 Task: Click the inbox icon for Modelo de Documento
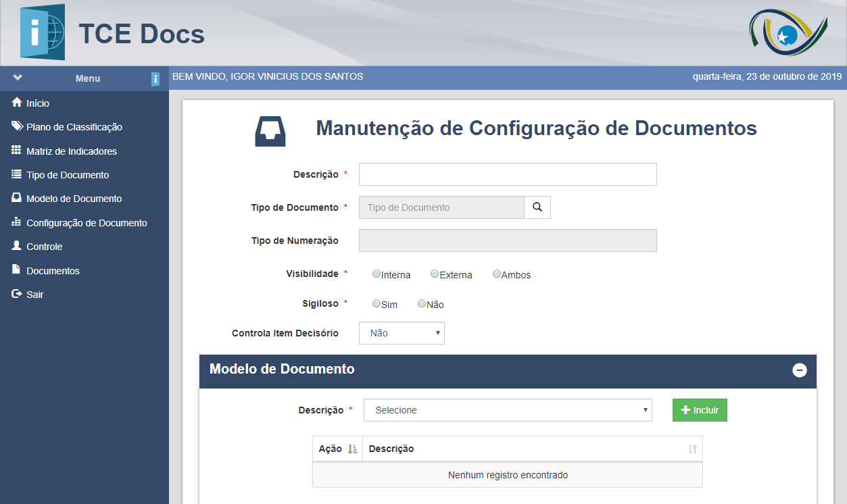pyautogui.click(x=17, y=198)
